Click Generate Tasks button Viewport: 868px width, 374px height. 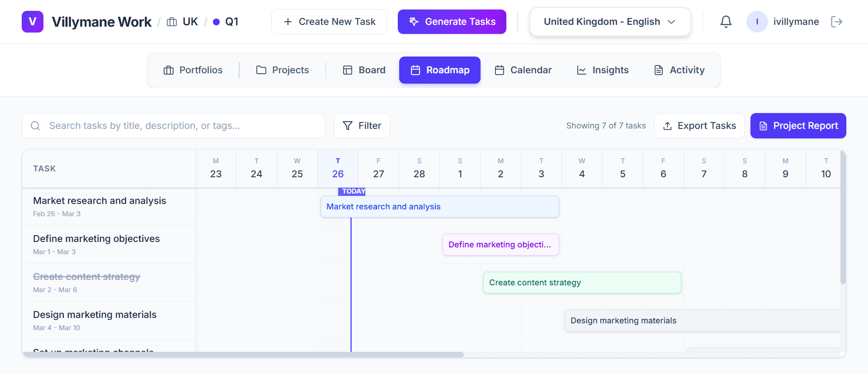pyautogui.click(x=452, y=22)
